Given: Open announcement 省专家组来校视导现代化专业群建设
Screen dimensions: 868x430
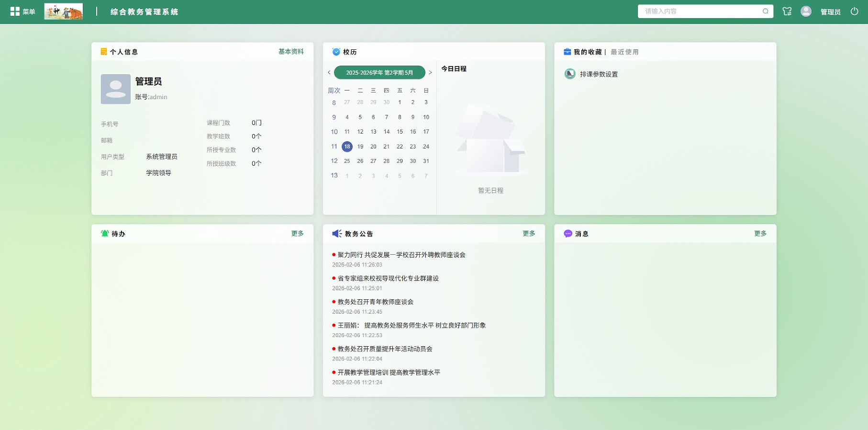Looking at the screenshot, I should click(388, 278).
